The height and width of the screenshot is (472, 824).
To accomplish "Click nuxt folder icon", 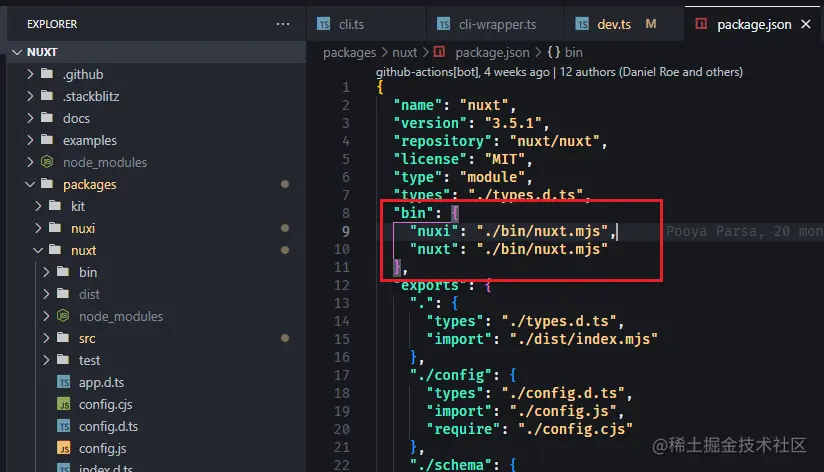I will (x=55, y=250).
